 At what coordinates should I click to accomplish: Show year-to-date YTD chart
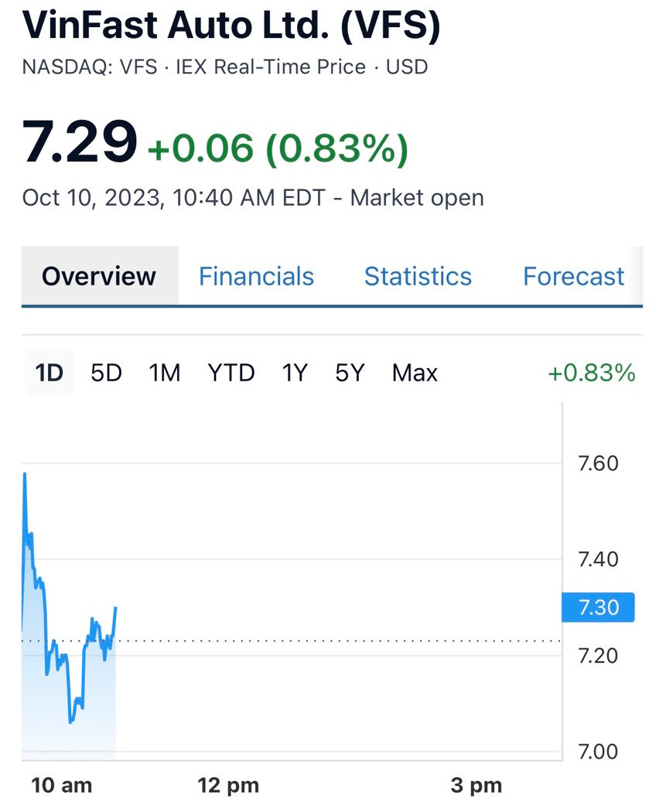point(231,373)
